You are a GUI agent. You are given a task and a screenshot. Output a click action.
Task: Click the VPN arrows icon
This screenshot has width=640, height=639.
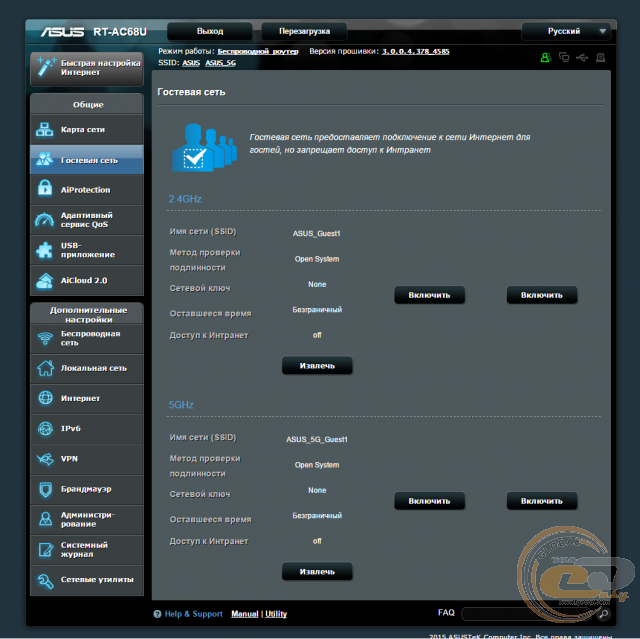(x=45, y=459)
